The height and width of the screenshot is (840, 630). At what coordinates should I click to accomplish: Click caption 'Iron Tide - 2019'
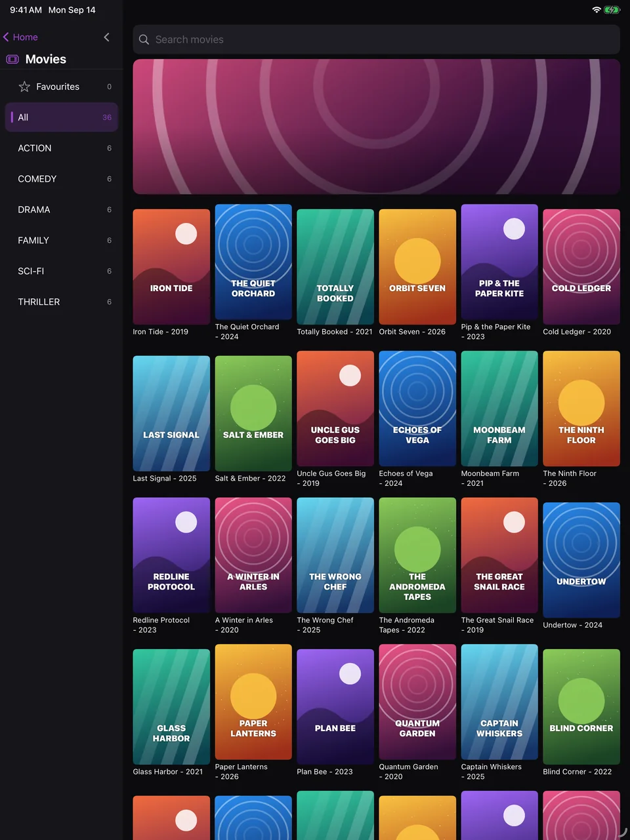point(161,332)
